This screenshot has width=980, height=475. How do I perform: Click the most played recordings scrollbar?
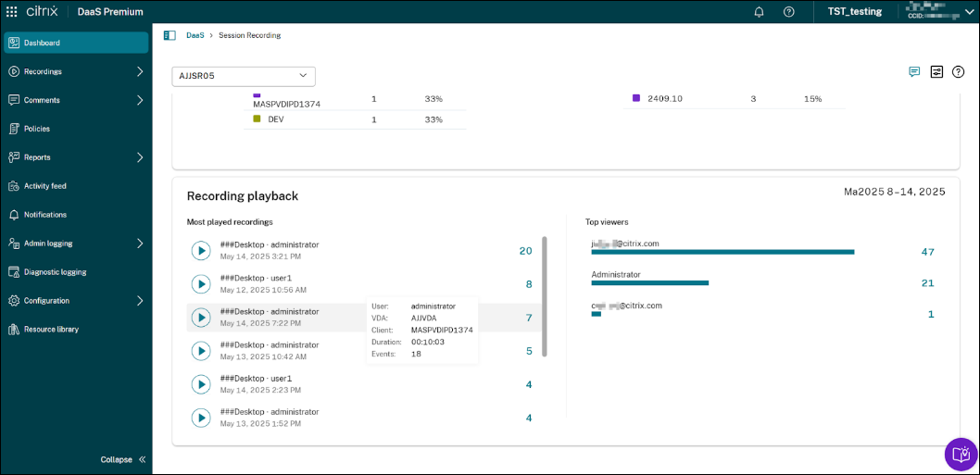[x=545, y=296]
